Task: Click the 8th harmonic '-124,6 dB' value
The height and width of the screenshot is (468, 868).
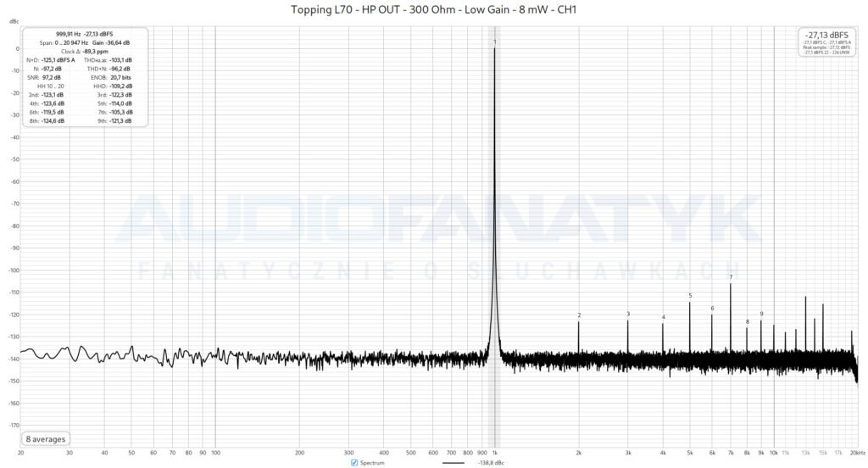Action: point(53,120)
